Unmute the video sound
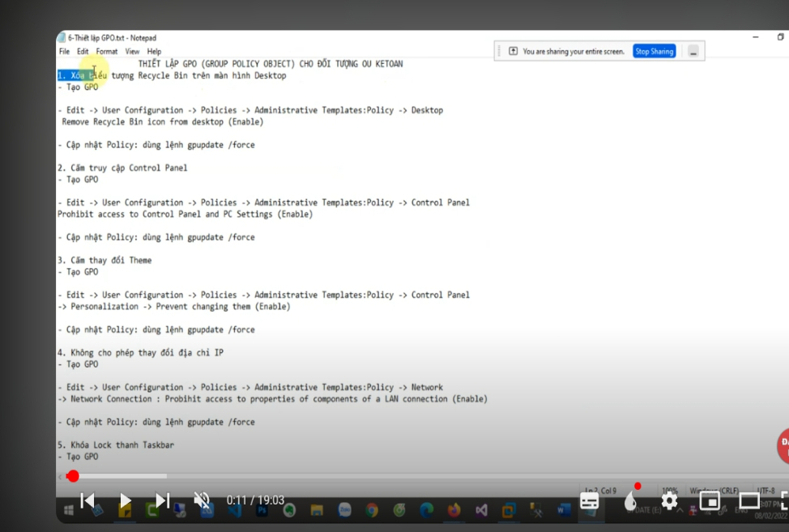 202,500
